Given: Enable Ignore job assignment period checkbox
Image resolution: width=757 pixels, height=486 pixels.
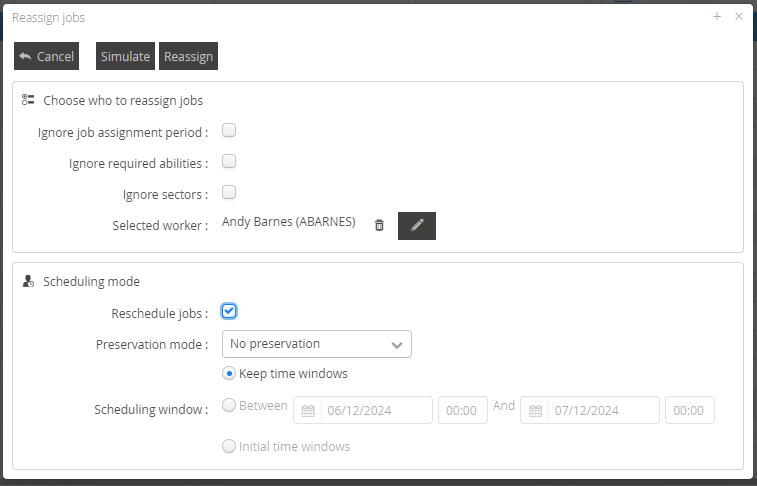Looking at the screenshot, I should [229, 130].
